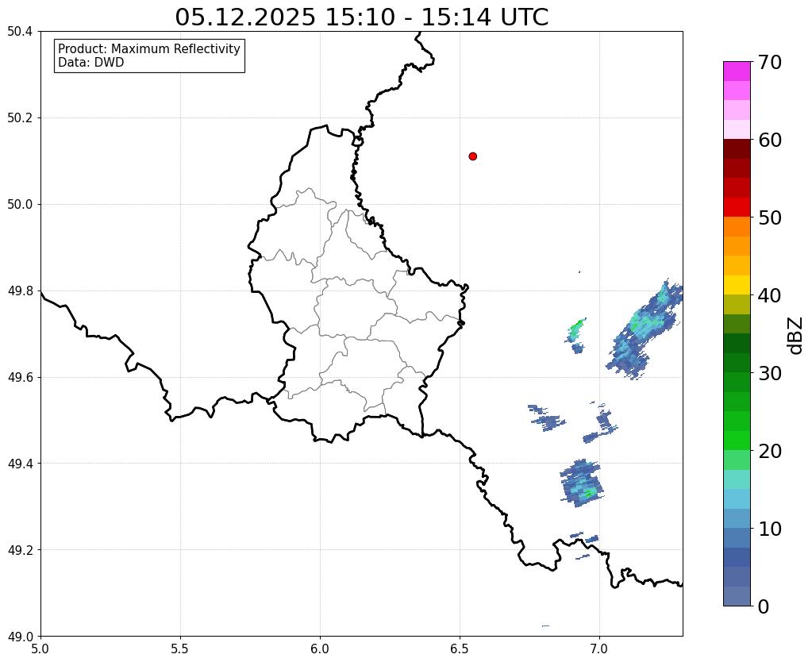Click the x-axis longitude label 6.0

tap(320, 649)
